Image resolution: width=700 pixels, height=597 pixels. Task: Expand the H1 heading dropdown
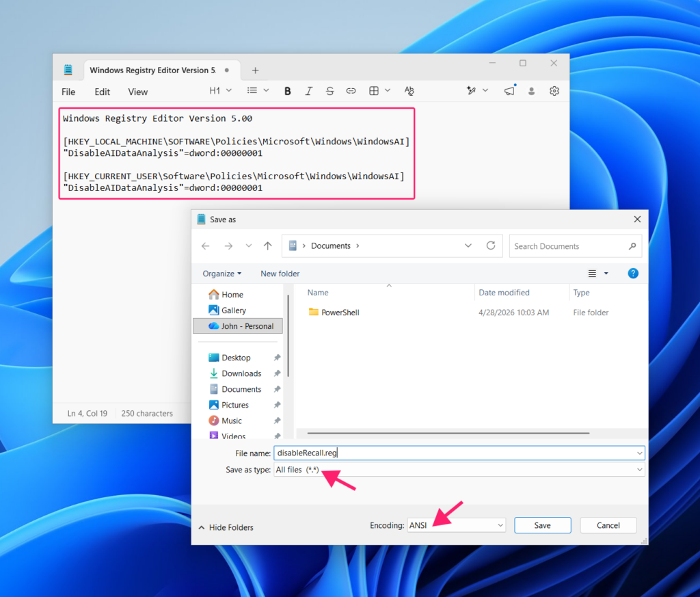coord(229,91)
